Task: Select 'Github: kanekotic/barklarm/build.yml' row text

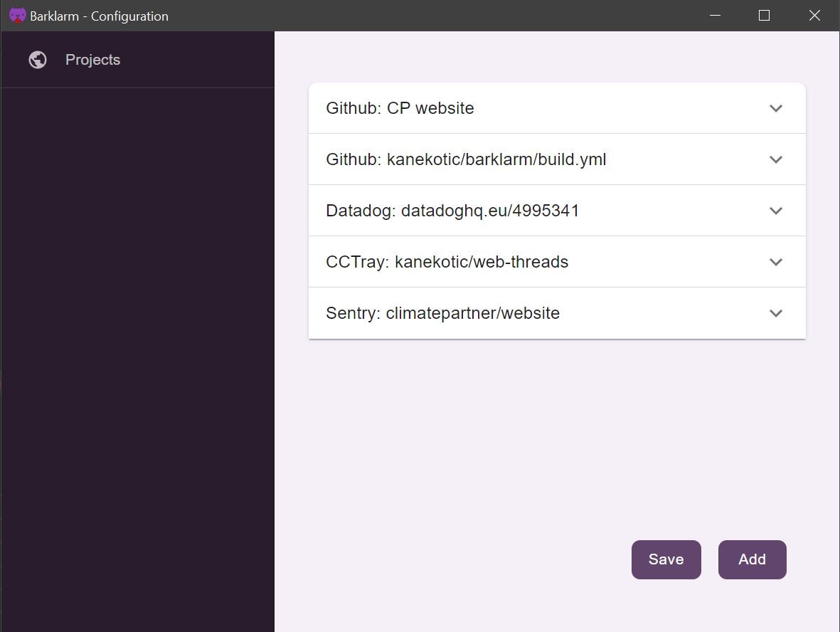Action: [x=466, y=159]
